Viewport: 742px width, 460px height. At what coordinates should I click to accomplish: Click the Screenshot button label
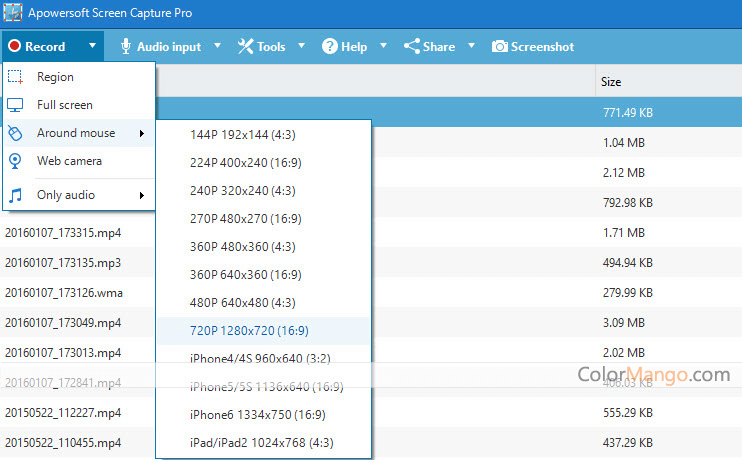click(542, 47)
